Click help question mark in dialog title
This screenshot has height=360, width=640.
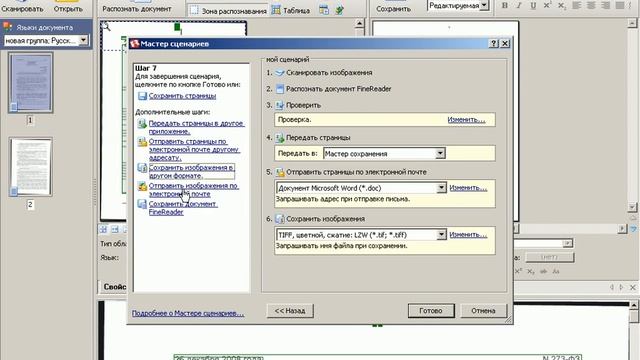pyautogui.click(x=494, y=43)
